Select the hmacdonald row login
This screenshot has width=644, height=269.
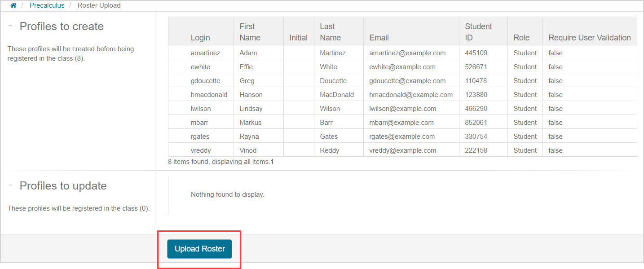pos(209,95)
